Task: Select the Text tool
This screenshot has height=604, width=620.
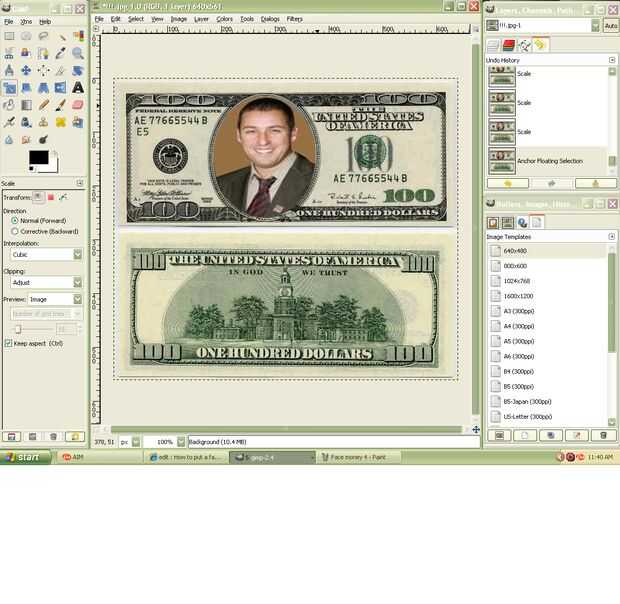Action: pyautogui.click(x=78, y=88)
